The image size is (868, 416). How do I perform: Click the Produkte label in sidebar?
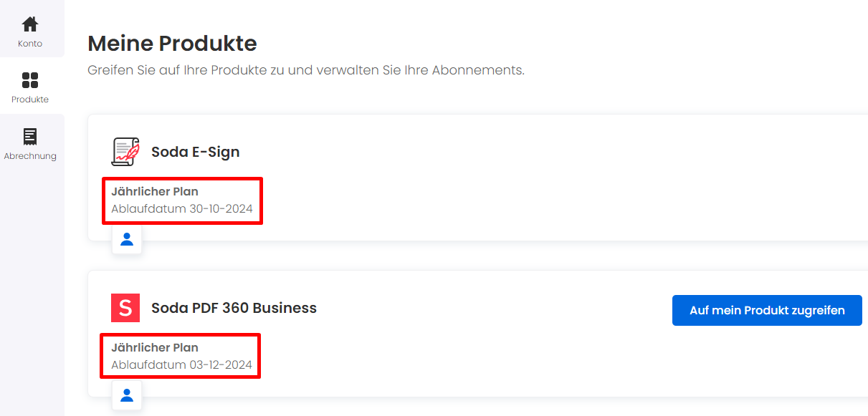coord(30,100)
